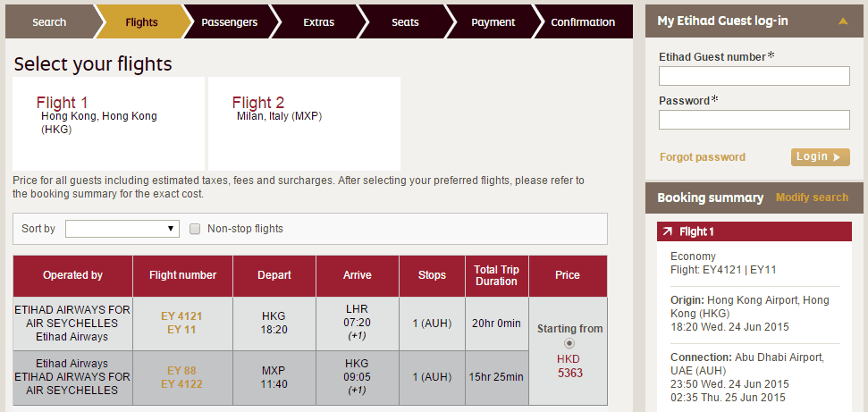Image resolution: width=868 pixels, height=412 pixels.
Task: Open the Confirmation step tab
Action: (x=583, y=22)
